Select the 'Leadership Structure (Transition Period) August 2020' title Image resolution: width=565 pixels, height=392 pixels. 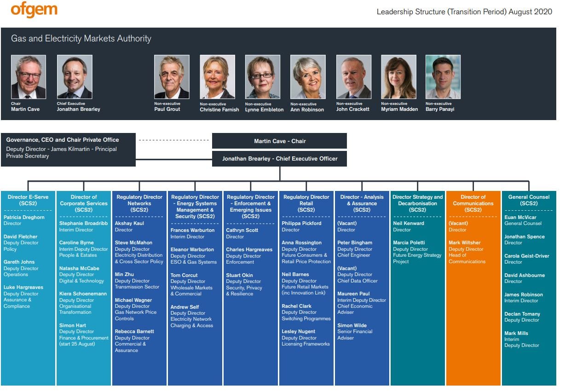coord(464,12)
